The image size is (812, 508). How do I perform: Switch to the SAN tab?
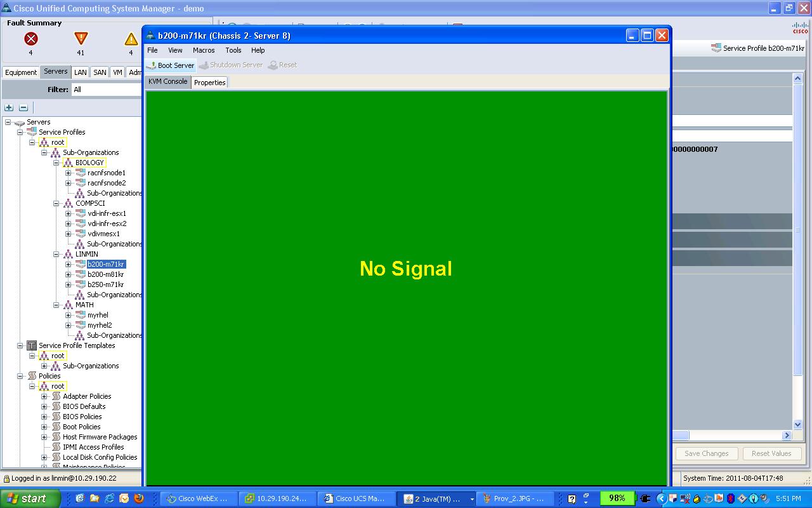(x=100, y=72)
